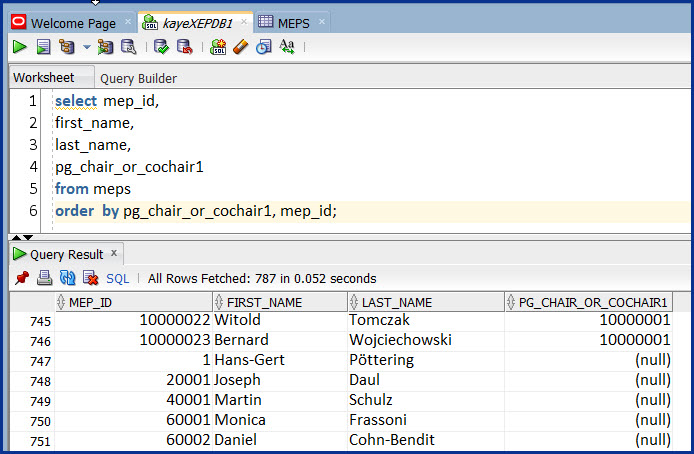Click the Autotrace icon

(x=105, y=46)
